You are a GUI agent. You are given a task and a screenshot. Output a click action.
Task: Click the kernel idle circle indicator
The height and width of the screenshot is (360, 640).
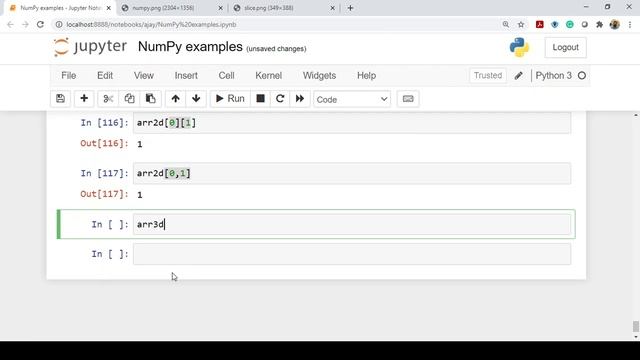pos(582,76)
